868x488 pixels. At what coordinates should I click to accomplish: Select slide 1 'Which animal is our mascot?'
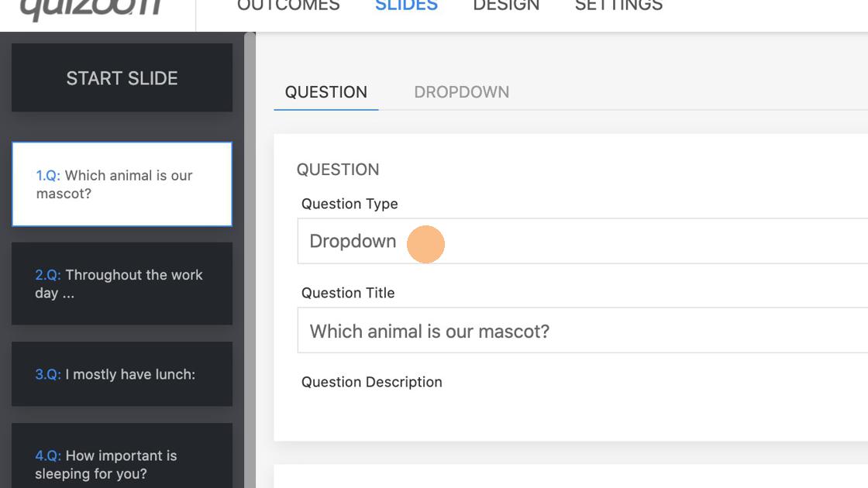122,184
